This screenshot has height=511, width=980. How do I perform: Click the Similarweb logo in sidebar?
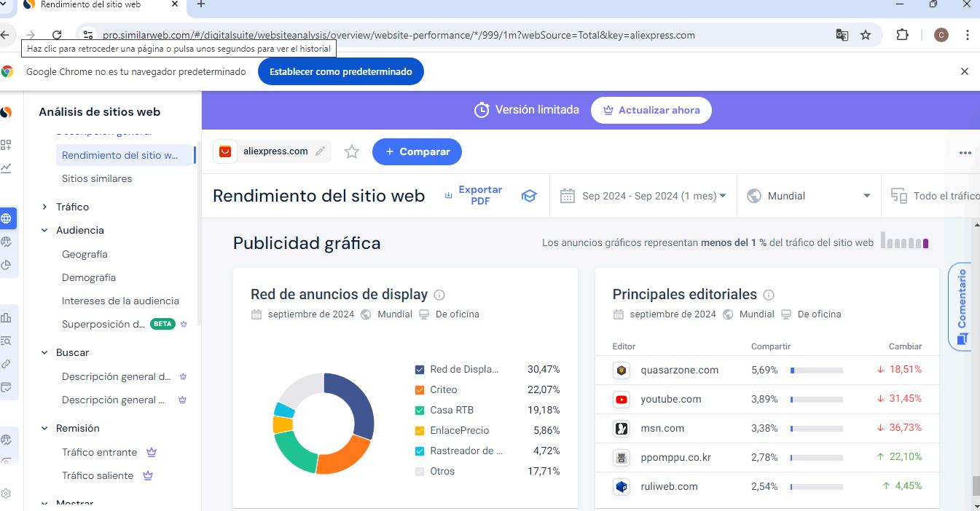(6, 112)
